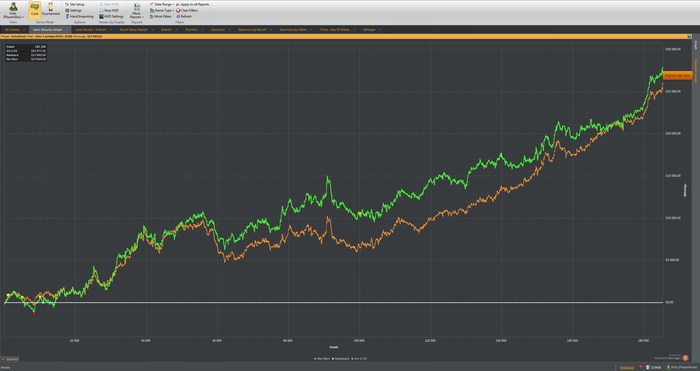The image size is (700, 371).
Task: Click Apply to all Reports
Action: 192,4
